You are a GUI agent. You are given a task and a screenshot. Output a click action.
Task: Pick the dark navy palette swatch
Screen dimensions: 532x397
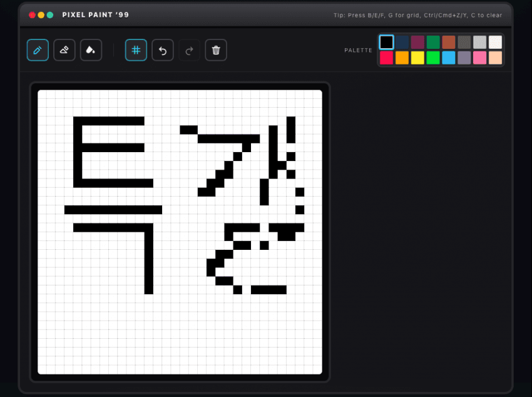tap(402, 43)
